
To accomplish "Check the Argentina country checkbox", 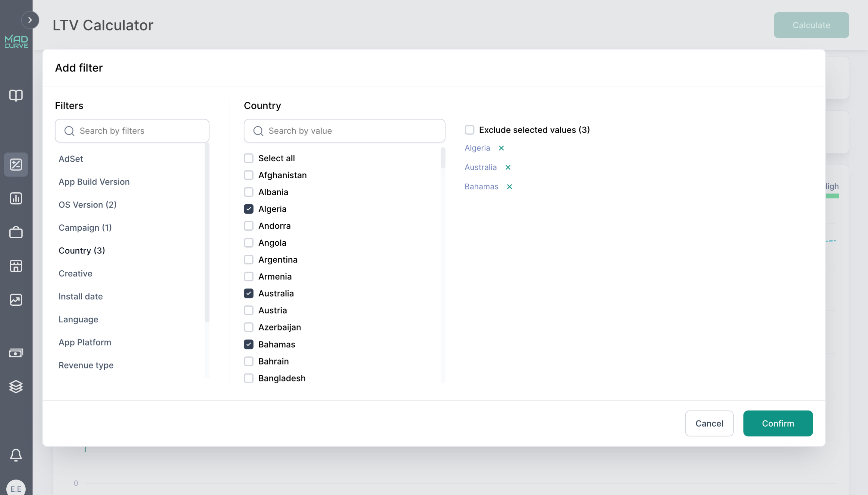I will coord(248,260).
